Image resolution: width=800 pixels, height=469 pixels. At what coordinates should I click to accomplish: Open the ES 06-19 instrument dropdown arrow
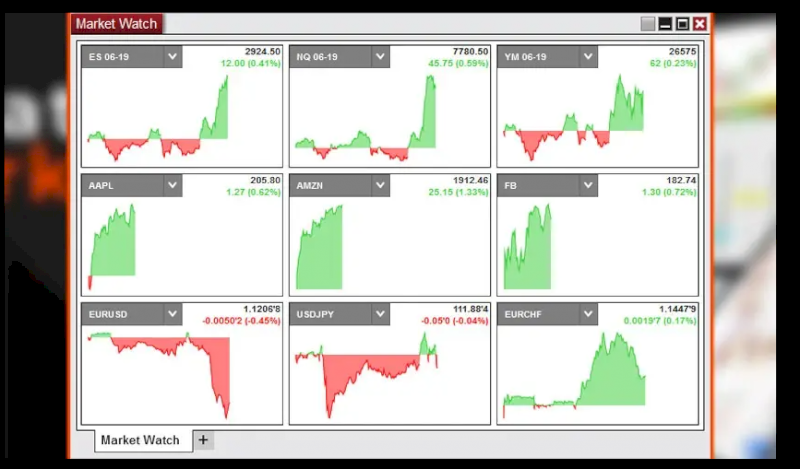[x=172, y=57]
